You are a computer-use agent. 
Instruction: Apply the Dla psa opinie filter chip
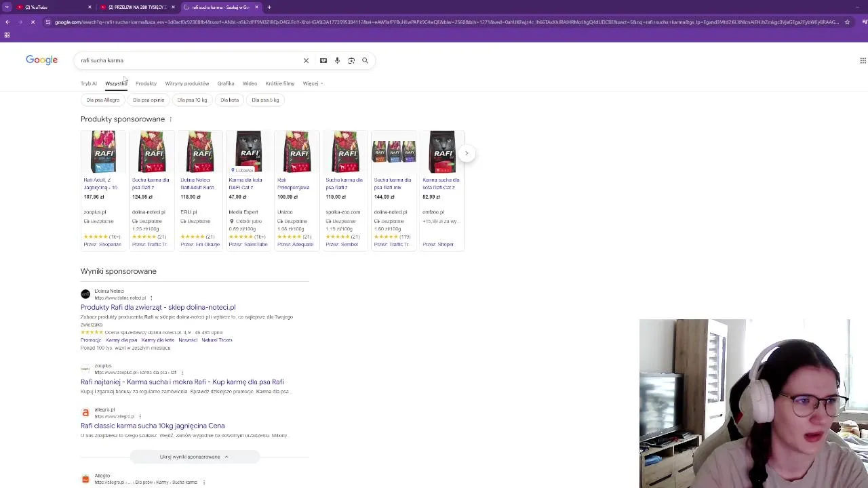click(149, 100)
